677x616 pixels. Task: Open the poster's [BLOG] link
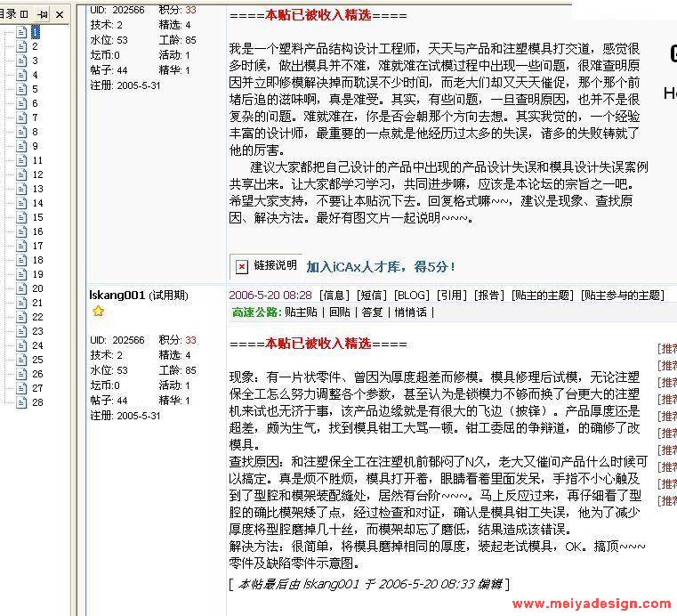(x=412, y=295)
